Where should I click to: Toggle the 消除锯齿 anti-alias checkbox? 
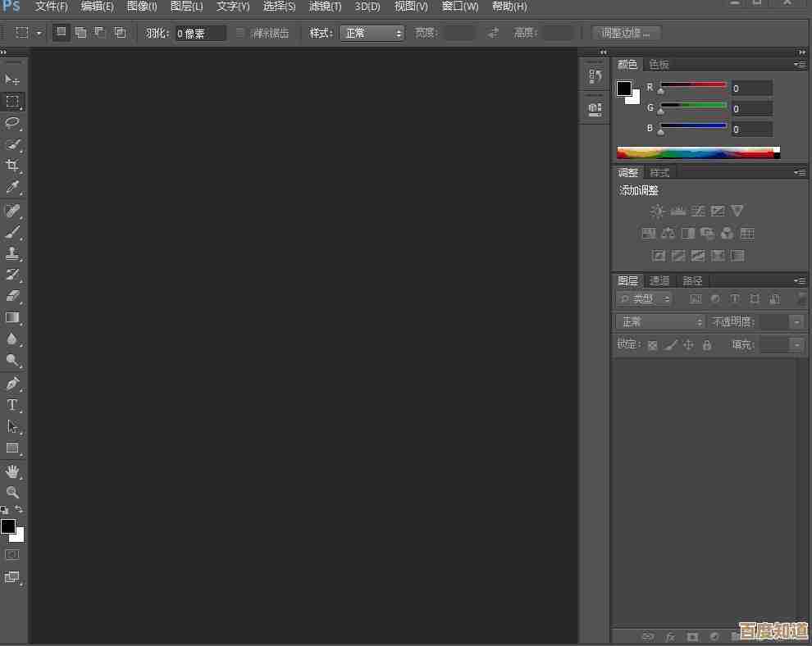coord(240,33)
